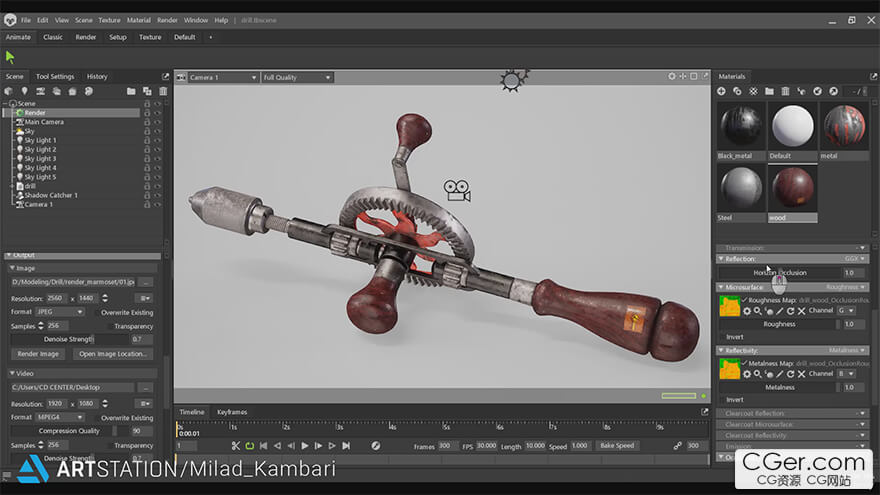Open the Material menu
Image resolution: width=880 pixels, height=495 pixels.
139,20
